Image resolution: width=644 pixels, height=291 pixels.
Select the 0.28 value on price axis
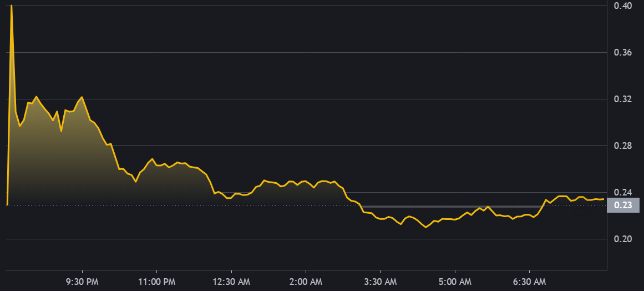click(x=623, y=146)
